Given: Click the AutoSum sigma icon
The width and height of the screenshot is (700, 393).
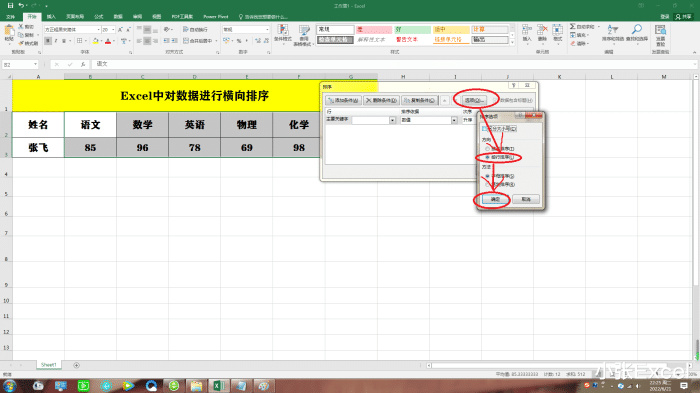Looking at the screenshot, I should click(572, 27).
